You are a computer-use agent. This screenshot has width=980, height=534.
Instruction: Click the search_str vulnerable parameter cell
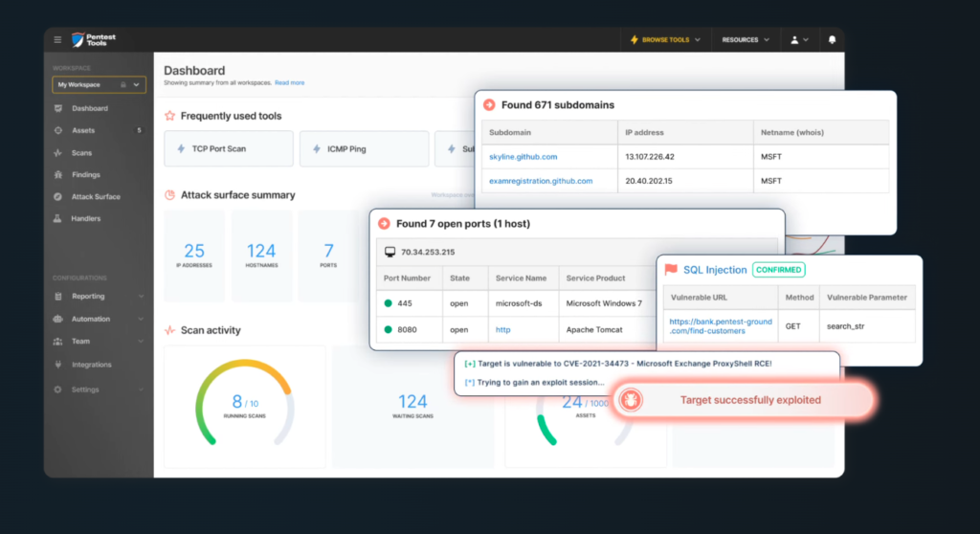click(x=867, y=325)
